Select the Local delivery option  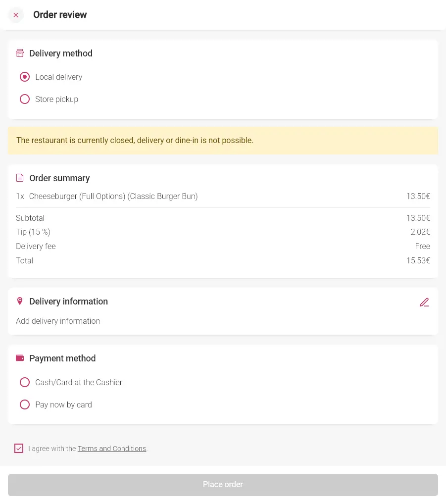(25, 77)
